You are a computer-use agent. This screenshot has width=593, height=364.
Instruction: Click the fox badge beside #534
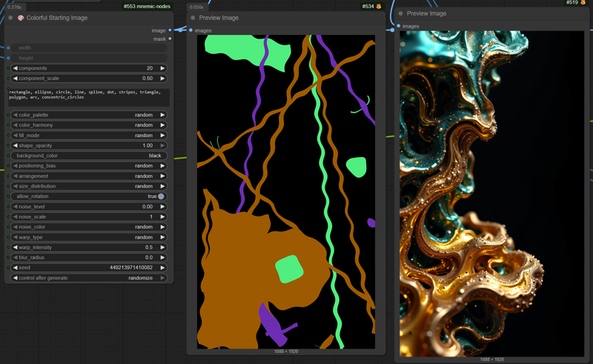[x=378, y=7]
